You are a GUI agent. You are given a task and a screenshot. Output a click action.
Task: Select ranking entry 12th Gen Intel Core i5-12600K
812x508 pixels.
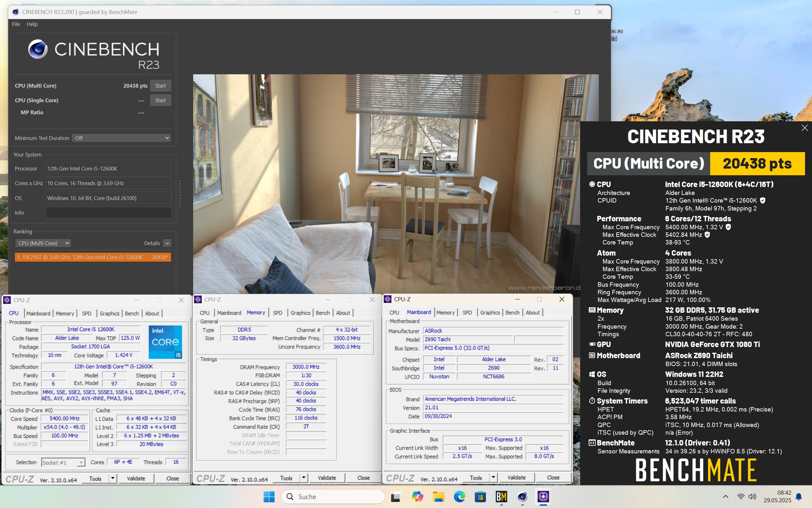[x=93, y=257]
